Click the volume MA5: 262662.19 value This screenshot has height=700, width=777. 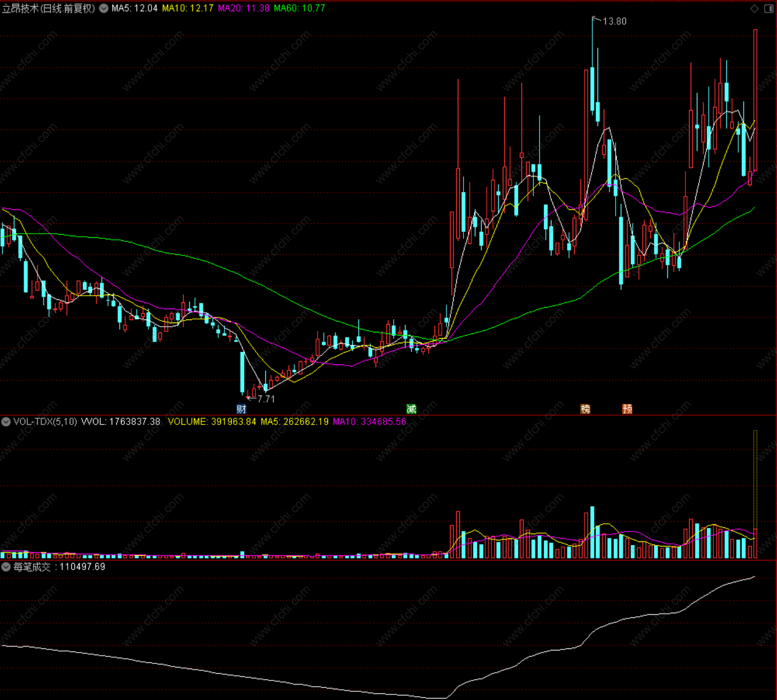[294, 422]
